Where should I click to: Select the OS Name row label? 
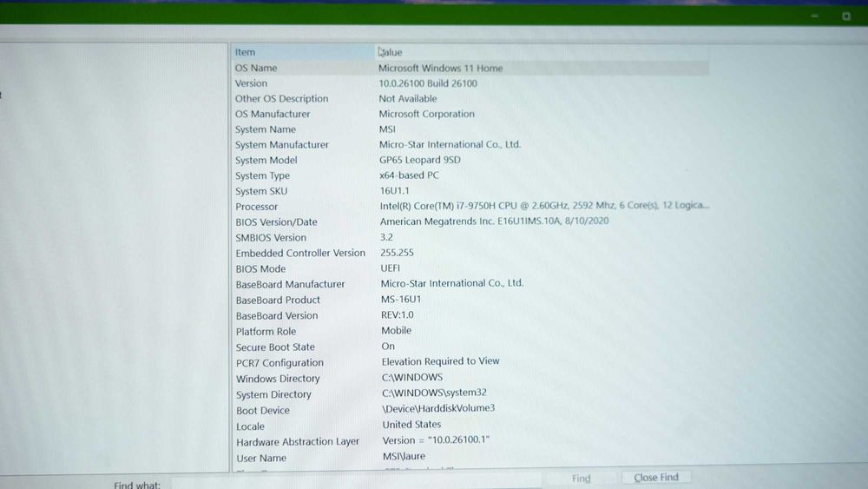(256, 68)
